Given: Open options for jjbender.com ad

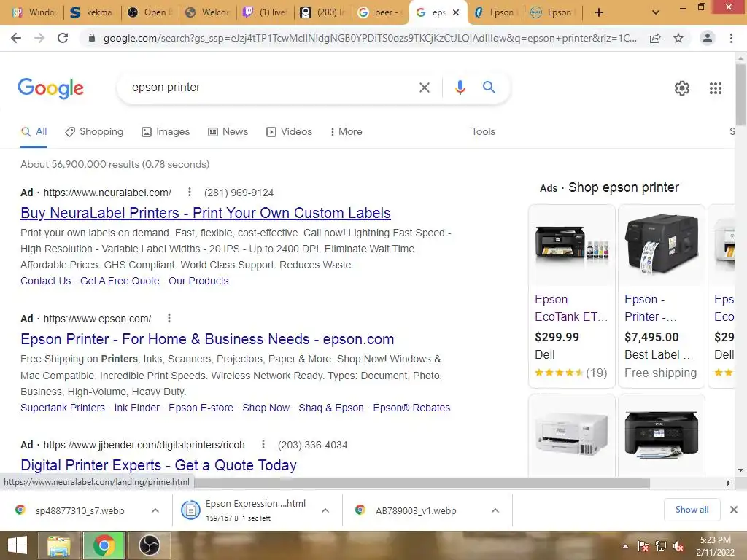Looking at the screenshot, I should point(263,444).
